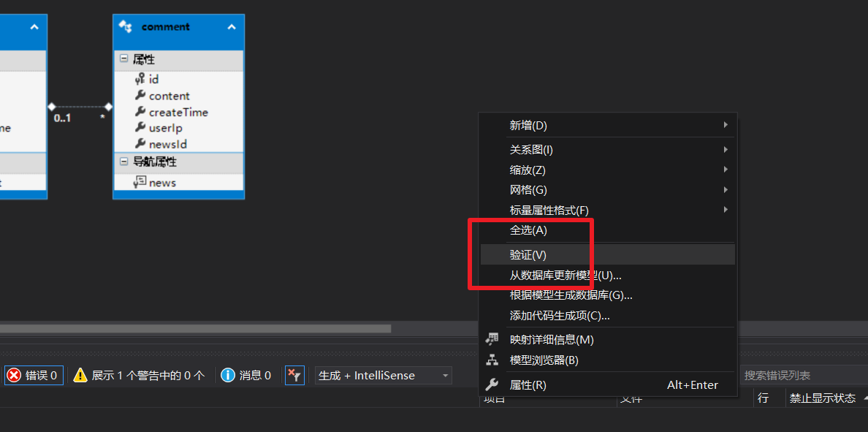Click the wrench icon beside 属性(R)
The image size is (868, 432).
pyautogui.click(x=493, y=384)
